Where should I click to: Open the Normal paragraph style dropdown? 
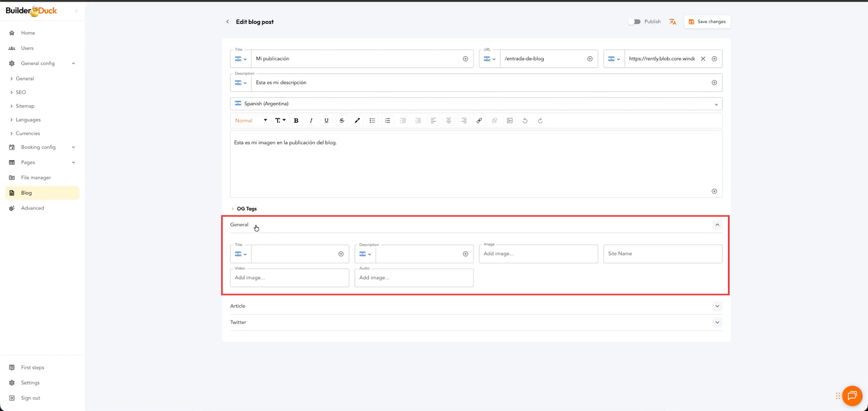251,121
